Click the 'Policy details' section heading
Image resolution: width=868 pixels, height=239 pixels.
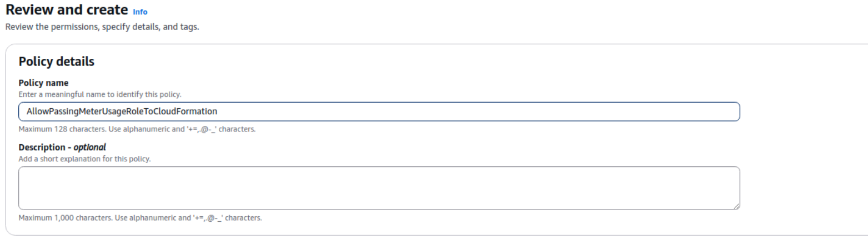tap(56, 62)
